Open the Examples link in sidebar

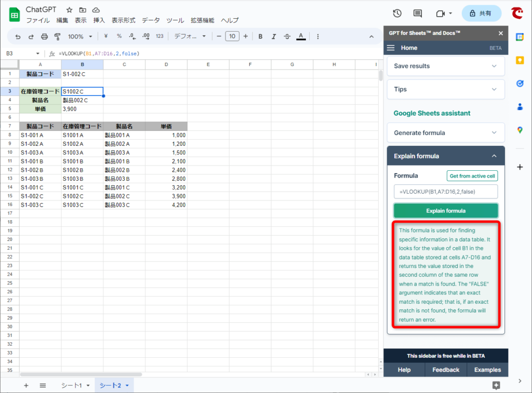coord(487,370)
